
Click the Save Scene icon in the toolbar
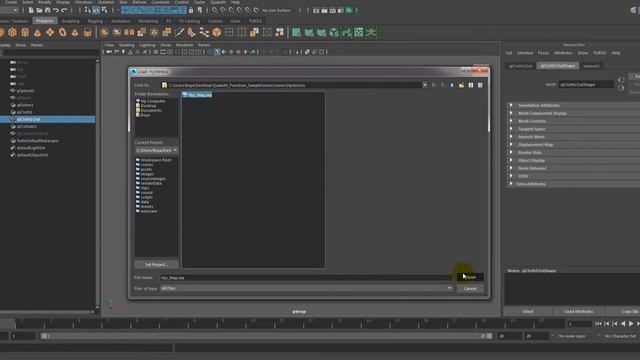click(47, 10)
